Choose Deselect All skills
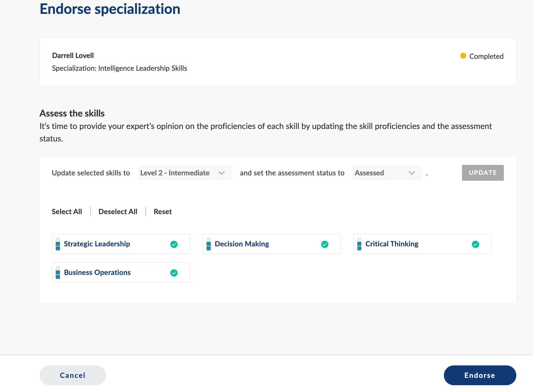The width and height of the screenshot is (533, 392). click(x=118, y=212)
